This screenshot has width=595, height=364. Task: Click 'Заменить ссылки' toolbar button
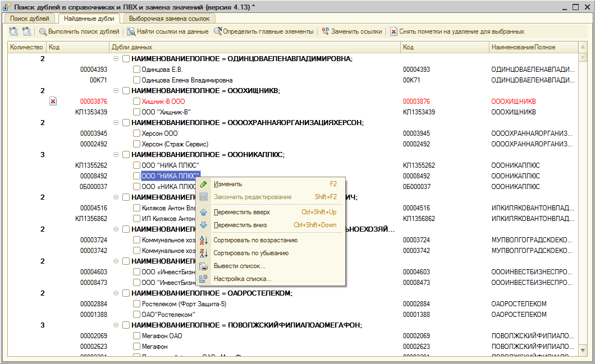pos(352,31)
